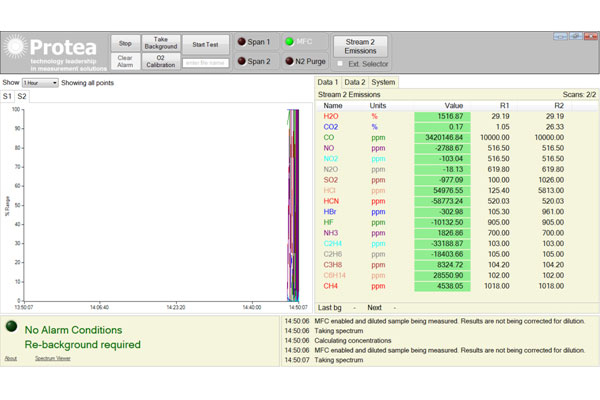Click the Clear Alarm button
The height and width of the screenshot is (400, 600).
[x=125, y=61]
